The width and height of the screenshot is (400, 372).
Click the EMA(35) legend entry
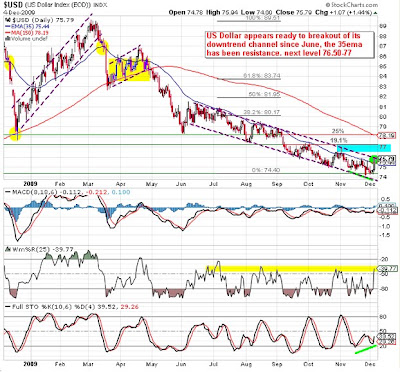pyautogui.click(x=27, y=25)
